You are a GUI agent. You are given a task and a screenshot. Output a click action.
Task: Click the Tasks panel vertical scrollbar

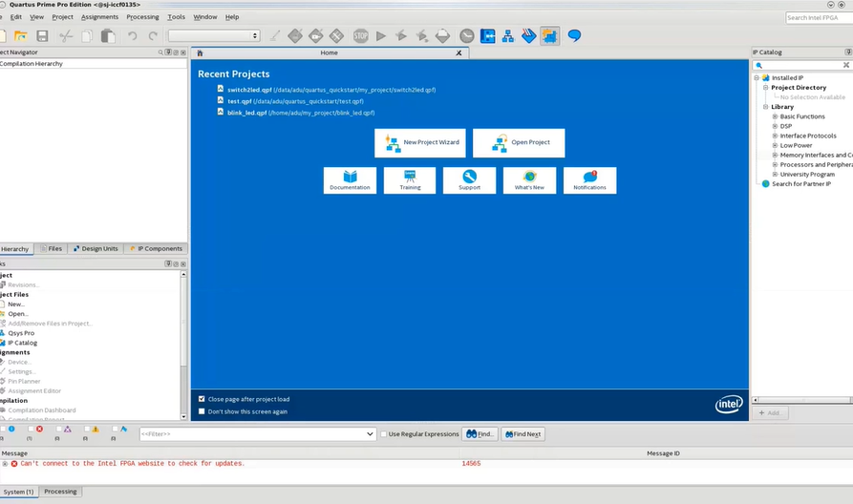(183, 346)
